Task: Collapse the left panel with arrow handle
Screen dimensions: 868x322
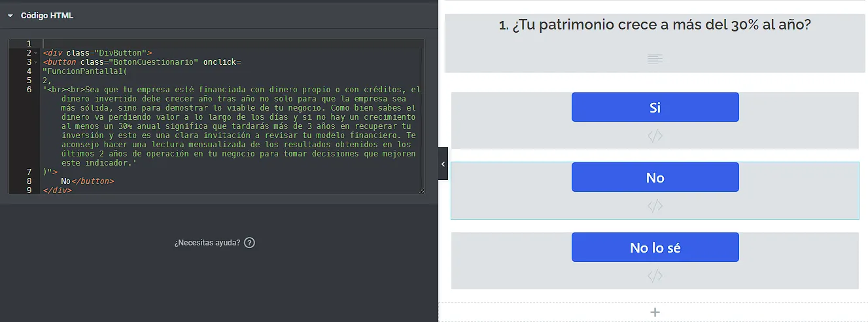Action: coord(443,164)
